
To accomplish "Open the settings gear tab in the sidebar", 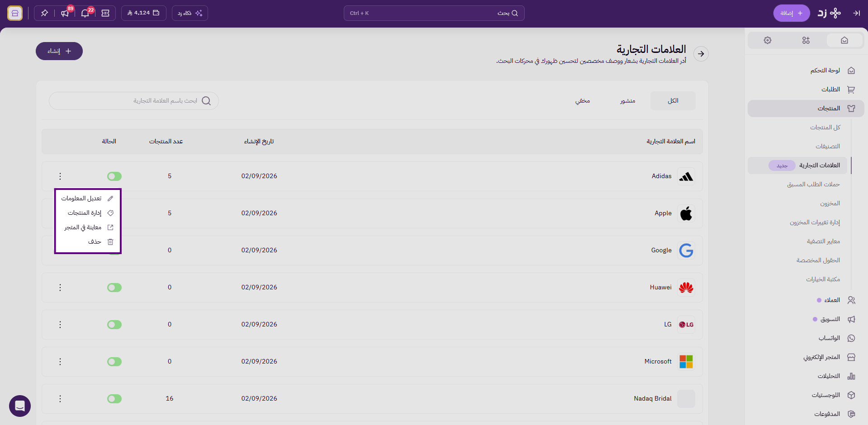I will [x=768, y=40].
